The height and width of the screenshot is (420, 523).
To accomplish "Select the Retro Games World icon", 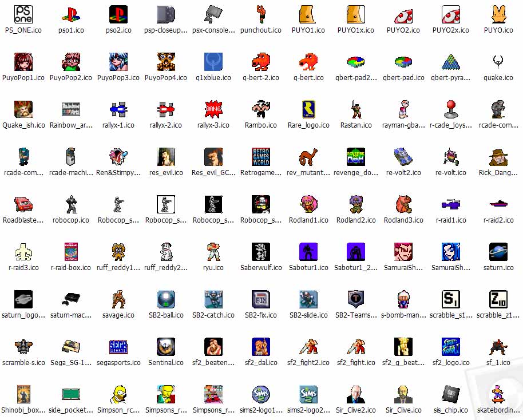I will click(261, 157).
